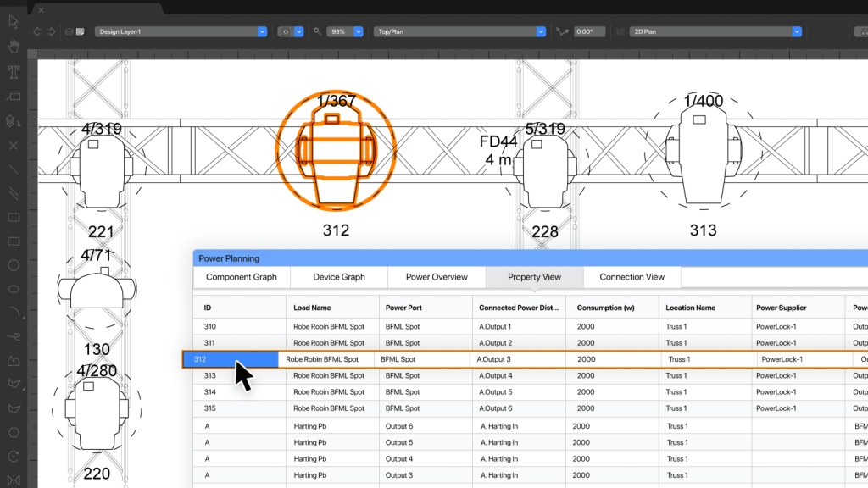This screenshot has height=488, width=868.
Task: Activate the Pan hand tool
Action: coord(14,46)
